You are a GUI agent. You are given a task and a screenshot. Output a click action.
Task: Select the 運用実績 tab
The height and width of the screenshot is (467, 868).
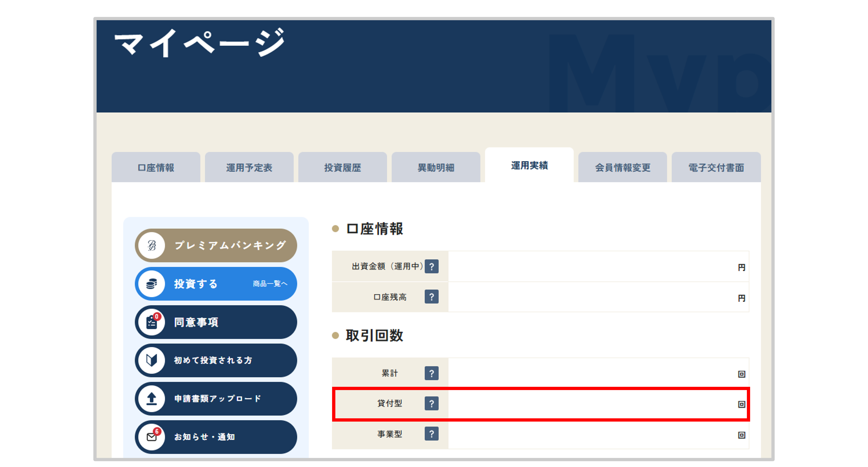(x=529, y=165)
